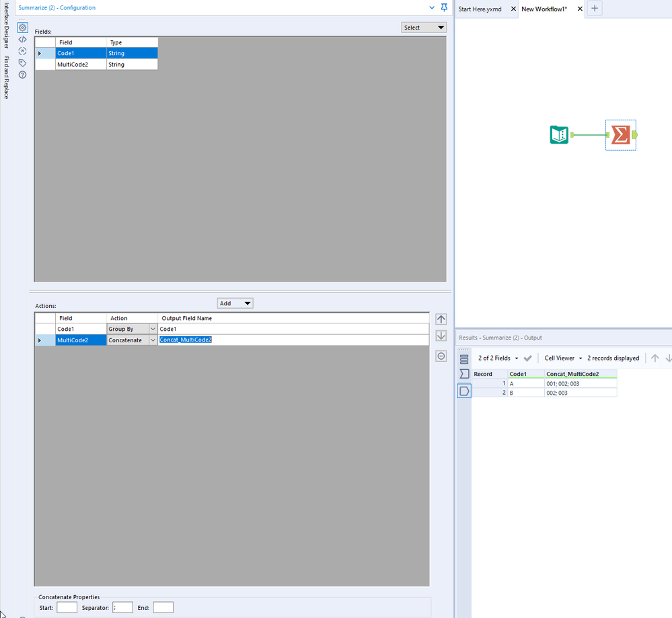Select the Text Input tool on canvas

(x=559, y=135)
